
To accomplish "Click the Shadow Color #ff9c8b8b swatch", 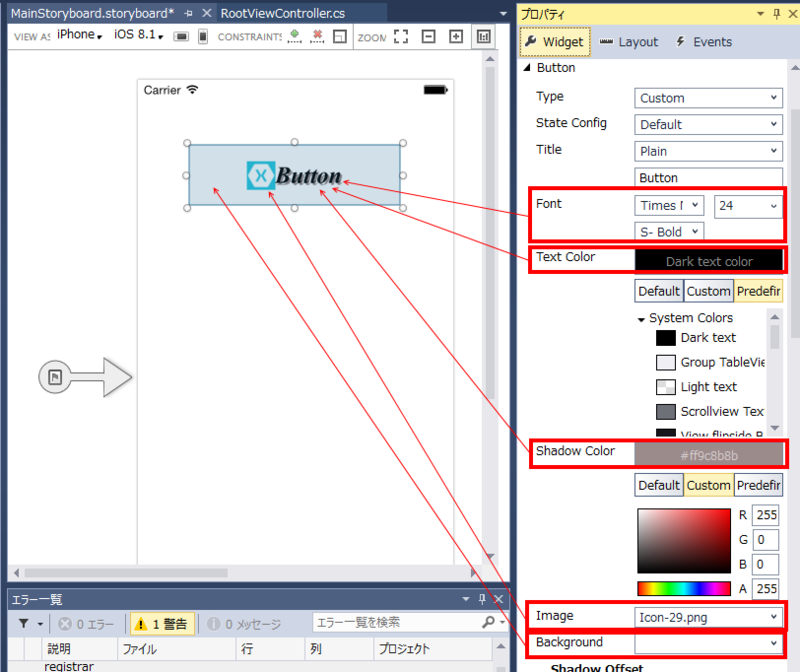I will point(709,455).
